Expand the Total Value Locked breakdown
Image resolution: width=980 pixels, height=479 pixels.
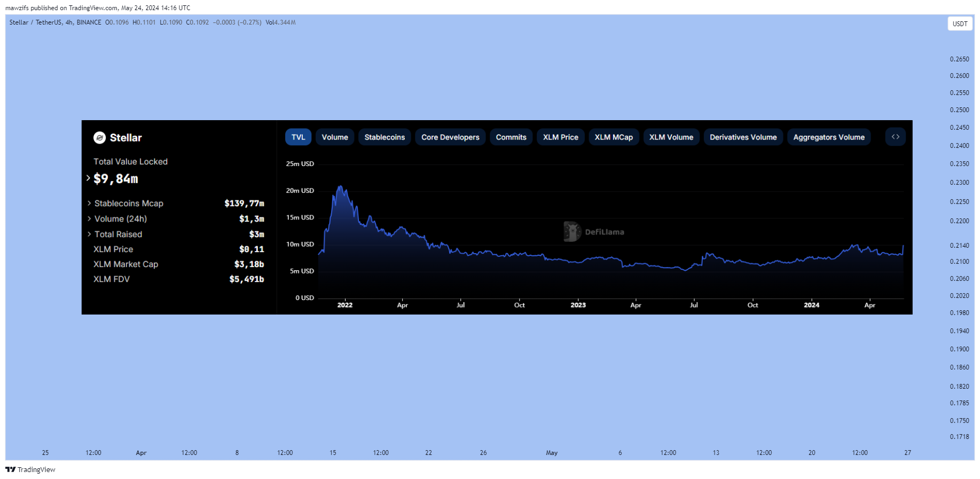point(88,178)
